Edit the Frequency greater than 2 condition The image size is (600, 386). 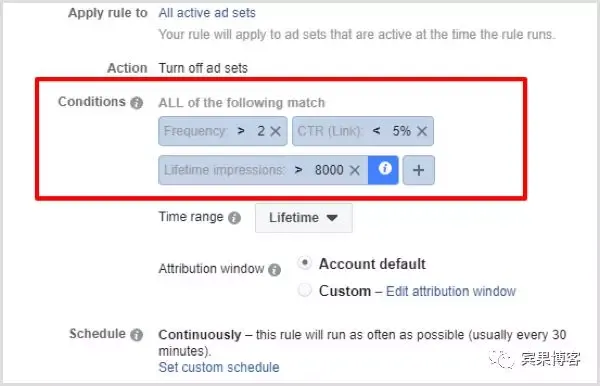pyautogui.click(x=214, y=131)
